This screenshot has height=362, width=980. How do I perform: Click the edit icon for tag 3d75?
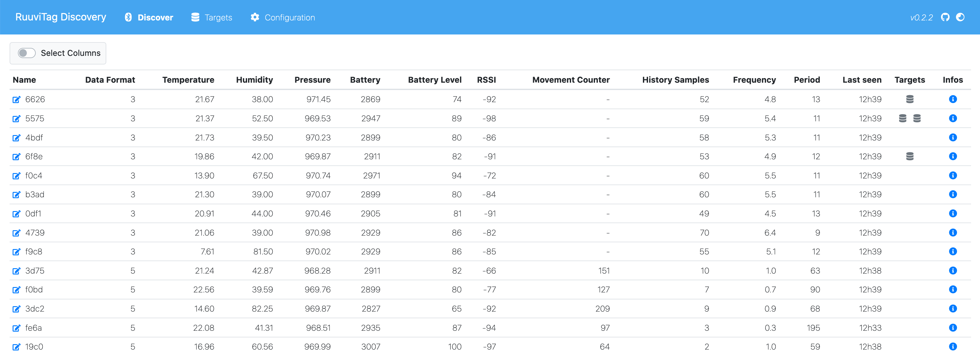click(16, 271)
